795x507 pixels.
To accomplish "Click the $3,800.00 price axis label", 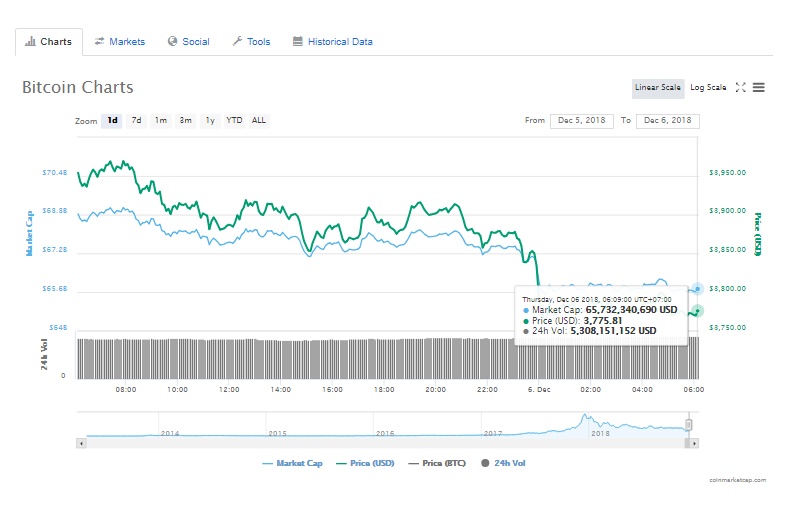I will click(x=728, y=289).
